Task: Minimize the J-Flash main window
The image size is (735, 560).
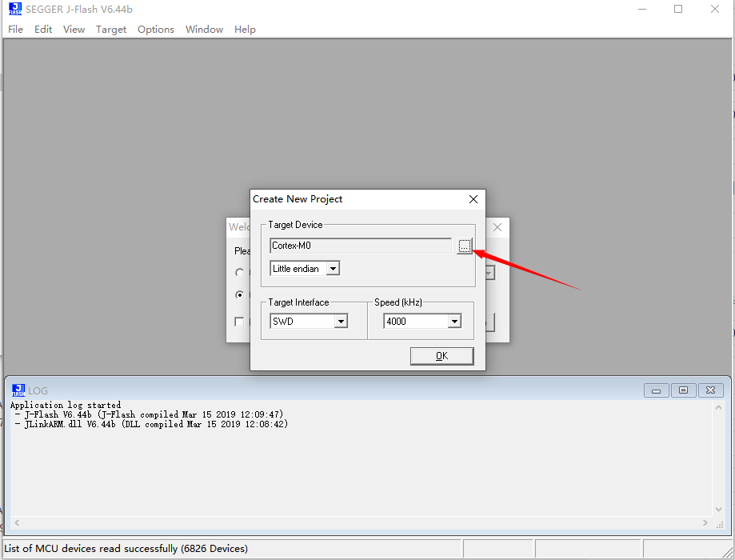Action: pyautogui.click(x=642, y=9)
